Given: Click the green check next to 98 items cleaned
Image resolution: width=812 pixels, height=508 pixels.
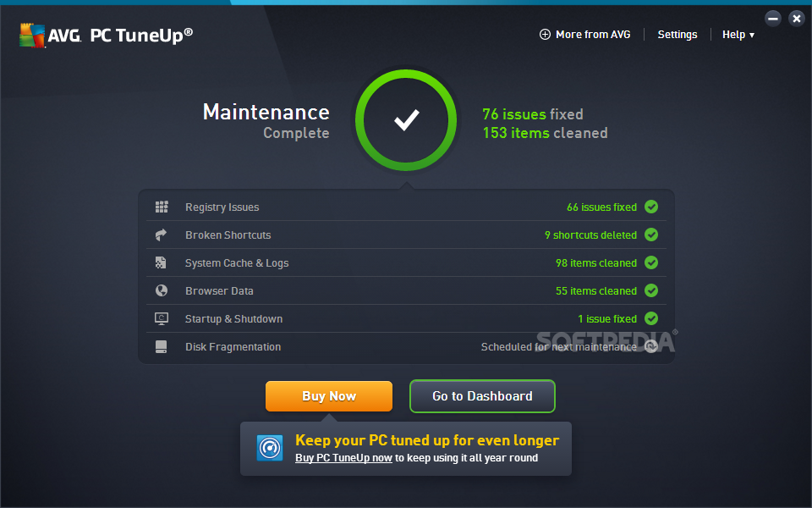Looking at the screenshot, I should [651, 262].
